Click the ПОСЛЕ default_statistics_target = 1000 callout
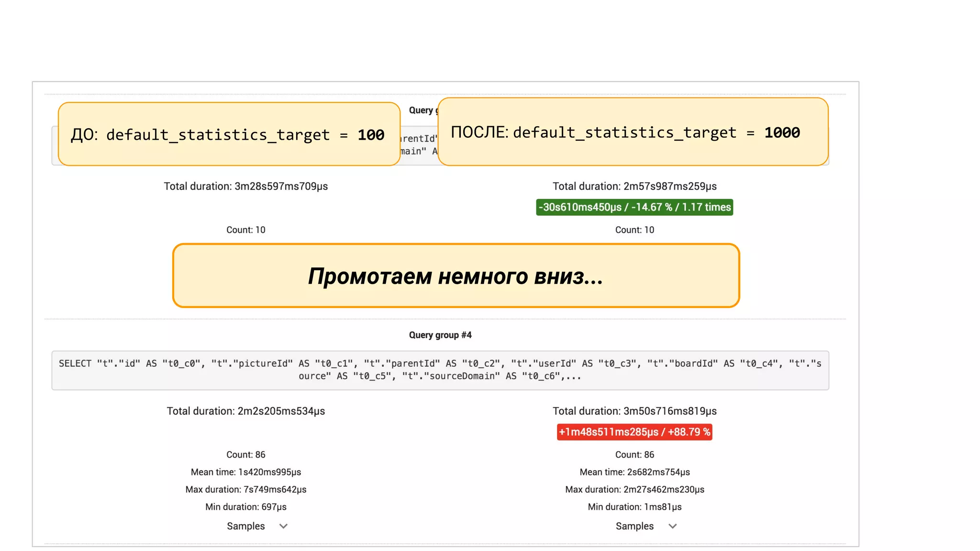The width and height of the screenshot is (980, 551). tap(633, 132)
